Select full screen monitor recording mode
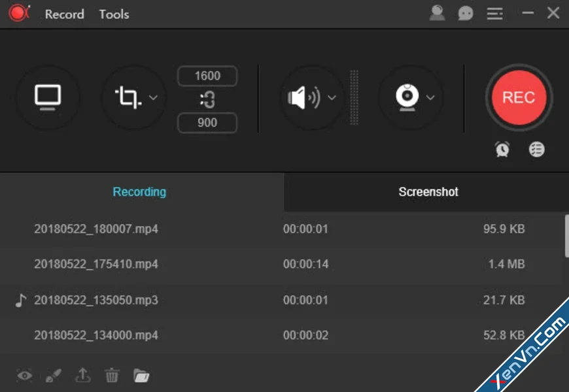Image resolution: width=569 pixels, height=392 pixels. point(48,97)
